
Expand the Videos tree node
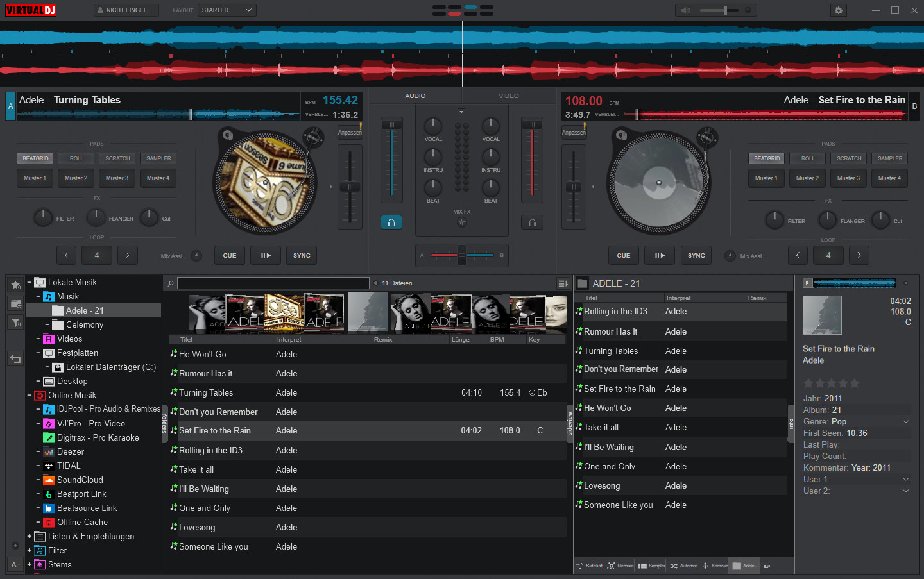click(38, 339)
